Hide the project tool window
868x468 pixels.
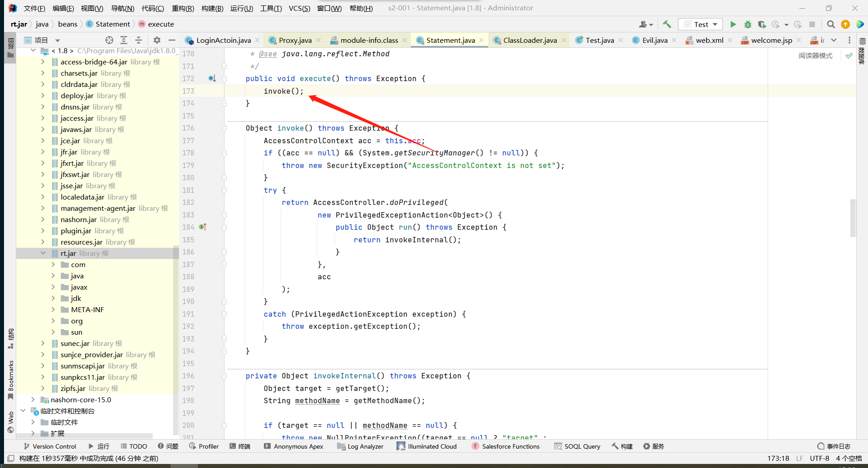click(x=171, y=40)
